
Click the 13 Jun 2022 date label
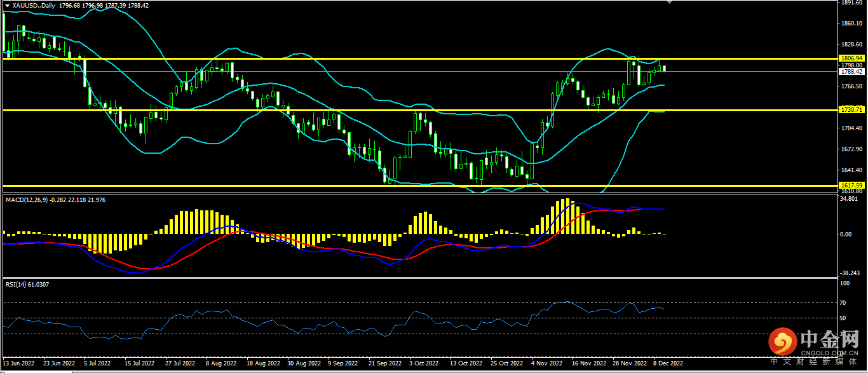[19, 364]
